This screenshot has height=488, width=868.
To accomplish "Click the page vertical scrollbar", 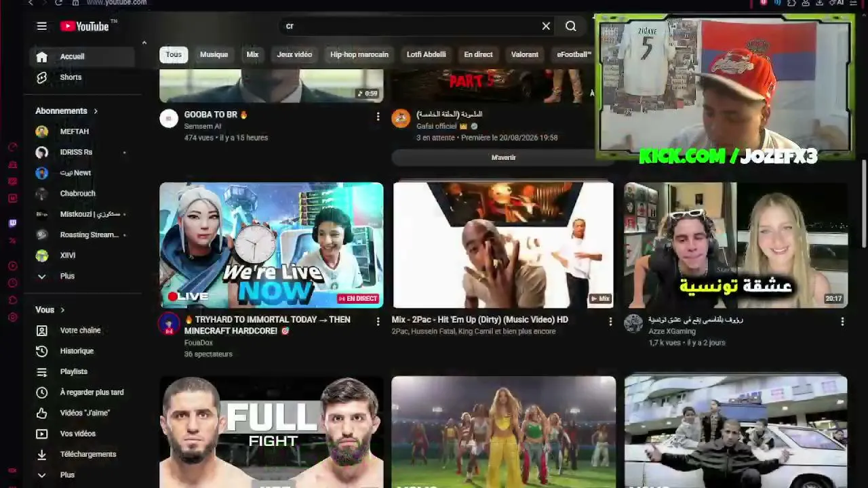I will click(864, 203).
